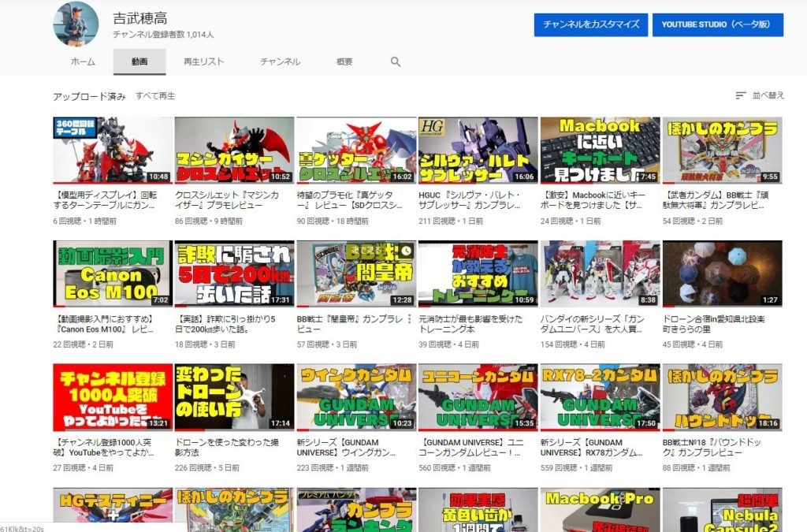The image size is (807, 532).
Task: Open YOUTUBE STUDIO (ベータ版) button
Action: tap(718, 24)
